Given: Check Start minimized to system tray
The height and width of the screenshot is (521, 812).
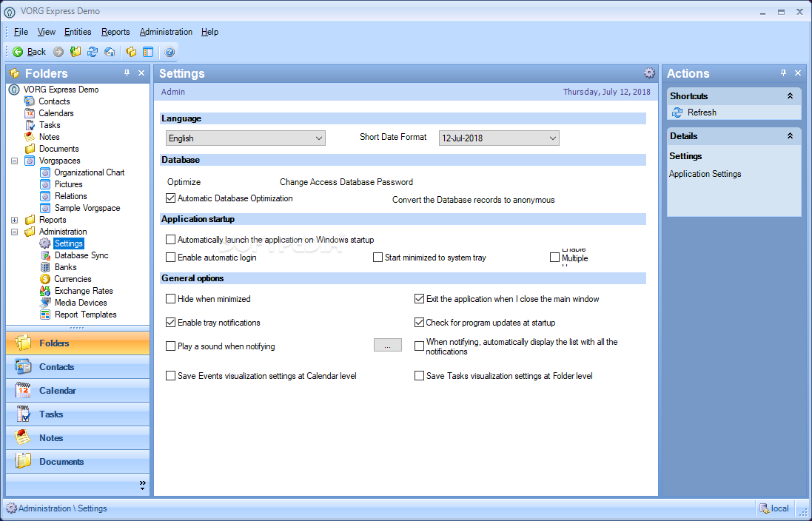Looking at the screenshot, I should pos(378,258).
